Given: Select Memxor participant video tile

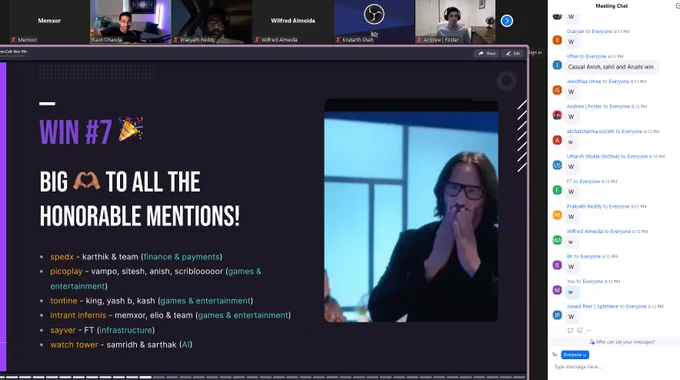Looking at the screenshot, I should click(49, 22).
